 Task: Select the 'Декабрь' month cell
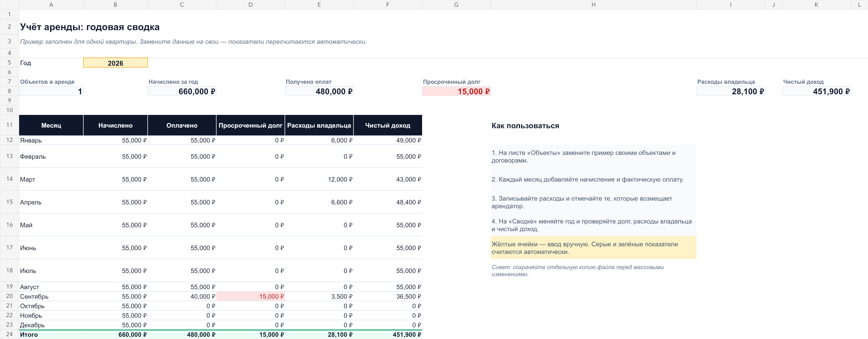coord(51,325)
